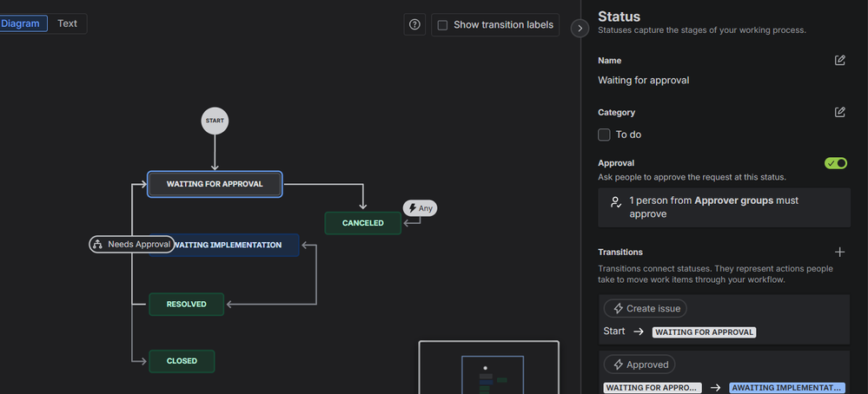
Task: Select the CLOSED status node
Action: coord(182,361)
